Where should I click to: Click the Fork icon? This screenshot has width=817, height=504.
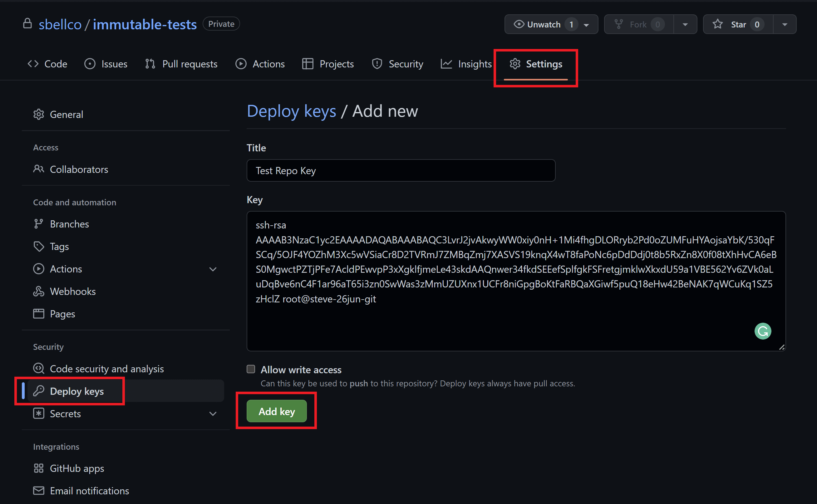(x=618, y=24)
